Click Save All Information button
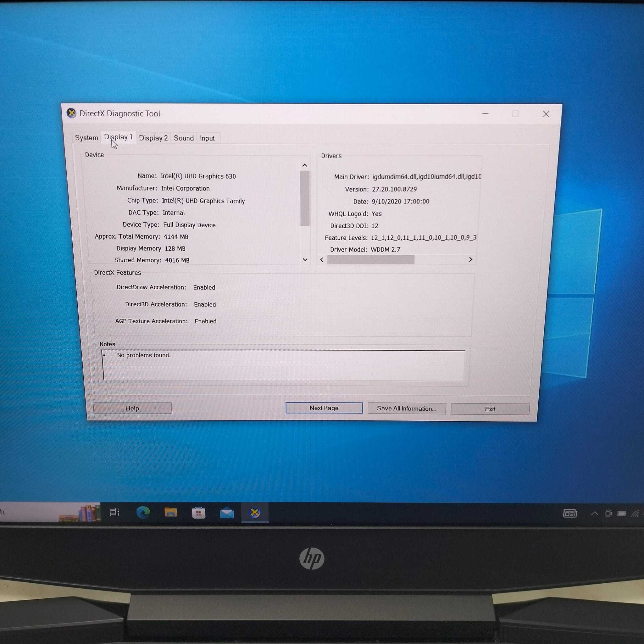The image size is (644, 644). click(x=406, y=409)
